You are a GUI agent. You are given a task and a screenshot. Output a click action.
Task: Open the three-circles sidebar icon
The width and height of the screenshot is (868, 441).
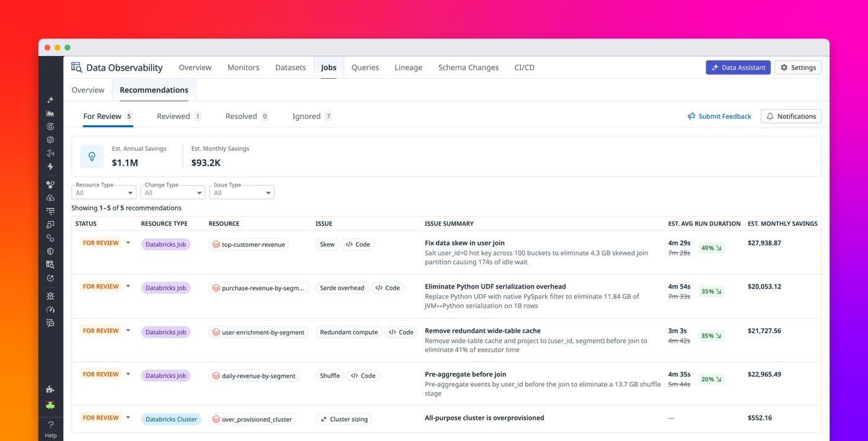point(50,185)
